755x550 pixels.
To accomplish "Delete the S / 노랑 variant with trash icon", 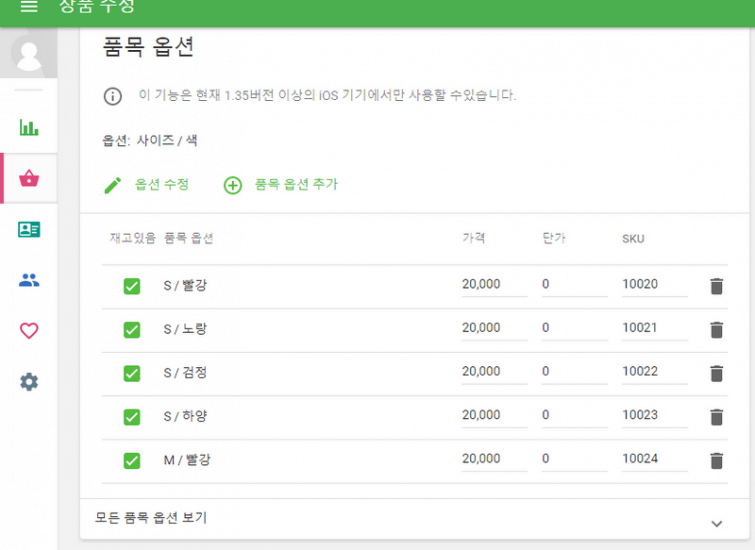I will [716, 330].
